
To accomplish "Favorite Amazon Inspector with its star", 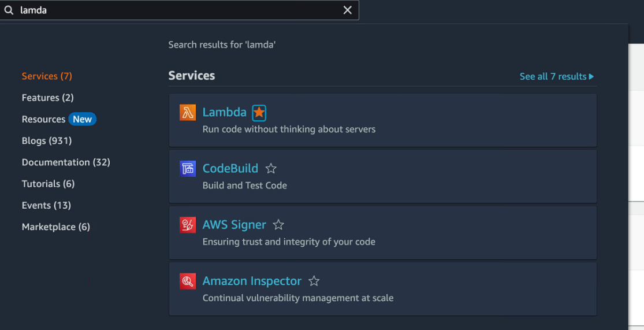I will pos(314,281).
